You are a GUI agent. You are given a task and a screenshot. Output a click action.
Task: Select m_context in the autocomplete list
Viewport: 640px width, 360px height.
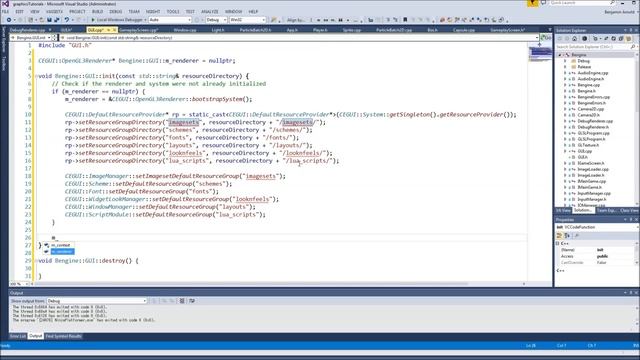tap(61, 245)
